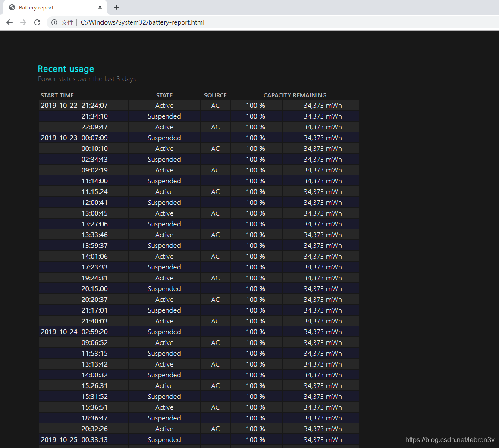
Task: Click the CAPACITY REMAINING column header
Action: click(295, 95)
